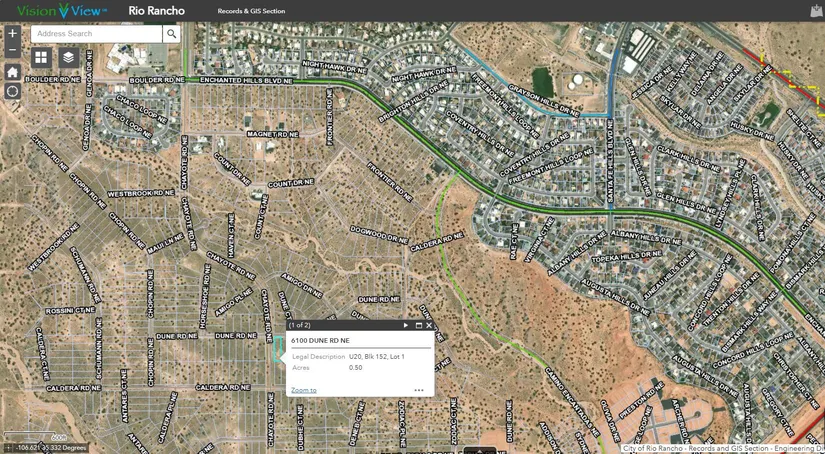This screenshot has height=454, width=825.
Task: Click the VisionView logo
Action: pyautogui.click(x=61, y=11)
